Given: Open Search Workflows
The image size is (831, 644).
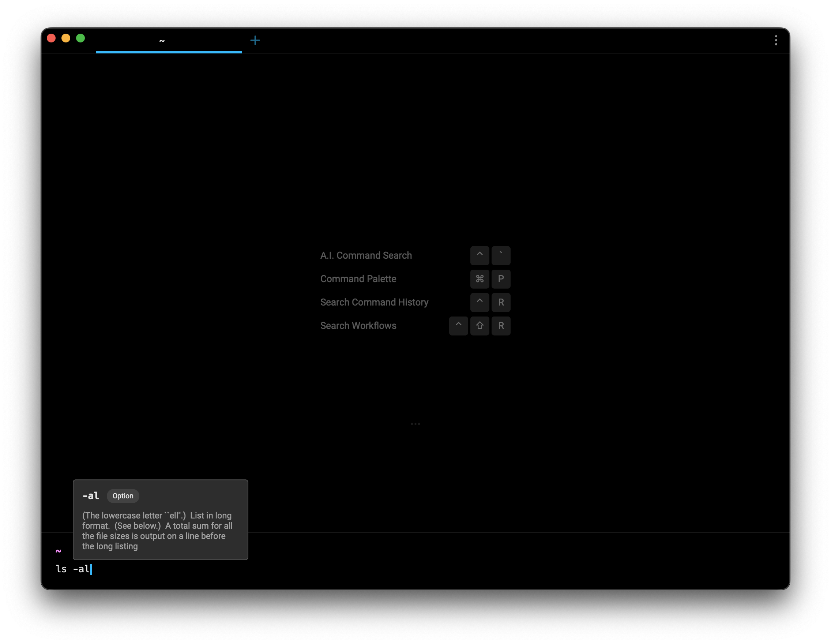Looking at the screenshot, I should pyautogui.click(x=358, y=326).
